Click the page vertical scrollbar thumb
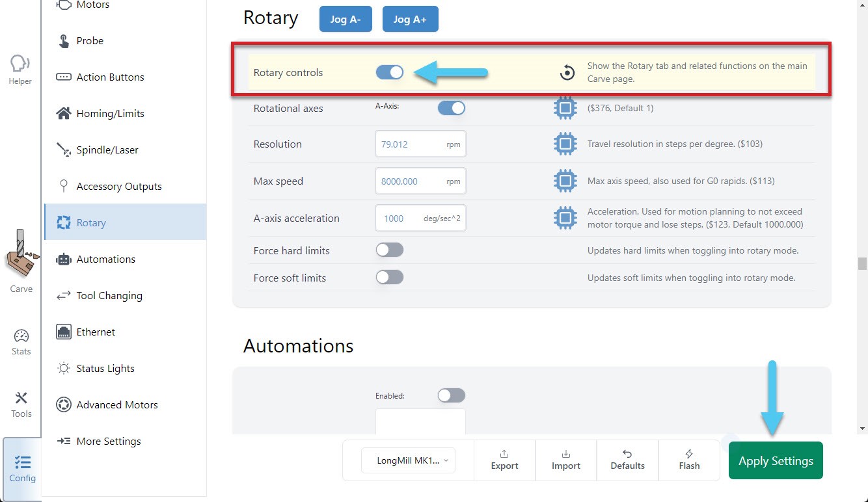This screenshot has width=868, height=502. coord(862,263)
